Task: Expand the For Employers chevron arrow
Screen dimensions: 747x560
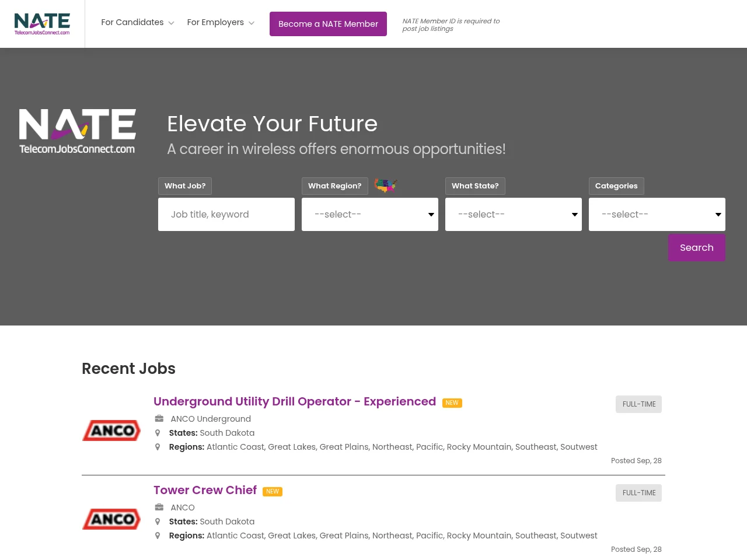Action: pyautogui.click(x=252, y=23)
